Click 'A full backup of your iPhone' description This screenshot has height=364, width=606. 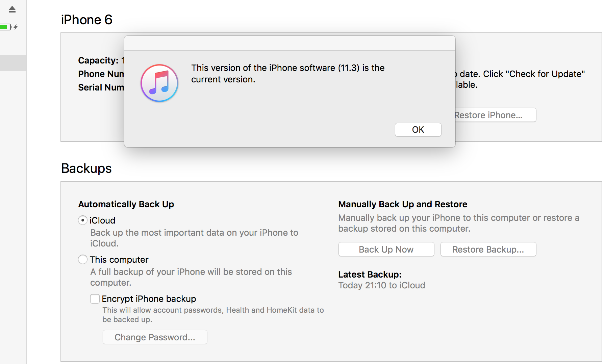191,277
